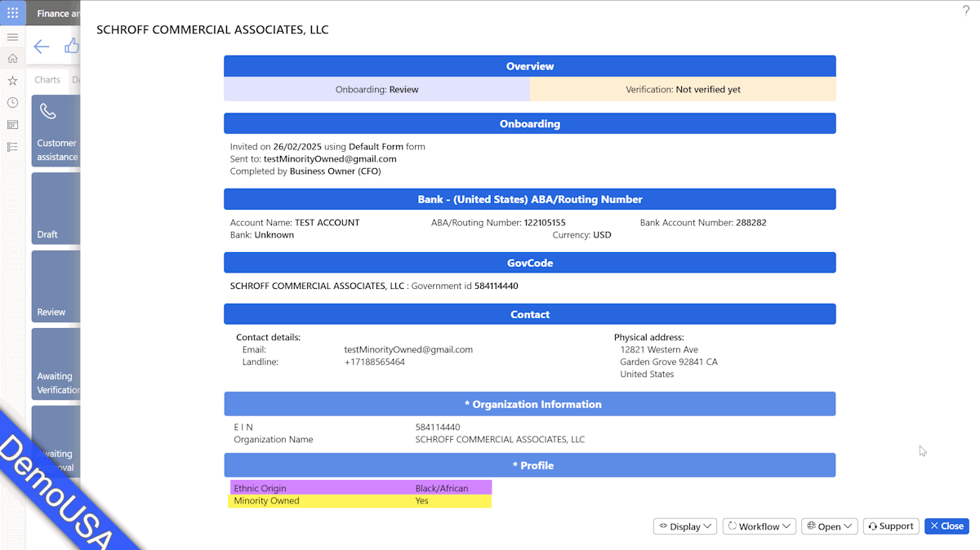Click the Contact section header

click(x=530, y=314)
